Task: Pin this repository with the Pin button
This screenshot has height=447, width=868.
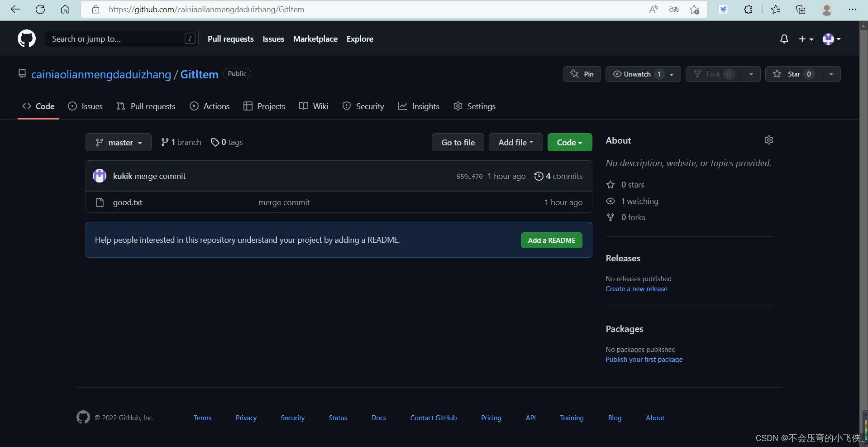Action: click(582, 74)
